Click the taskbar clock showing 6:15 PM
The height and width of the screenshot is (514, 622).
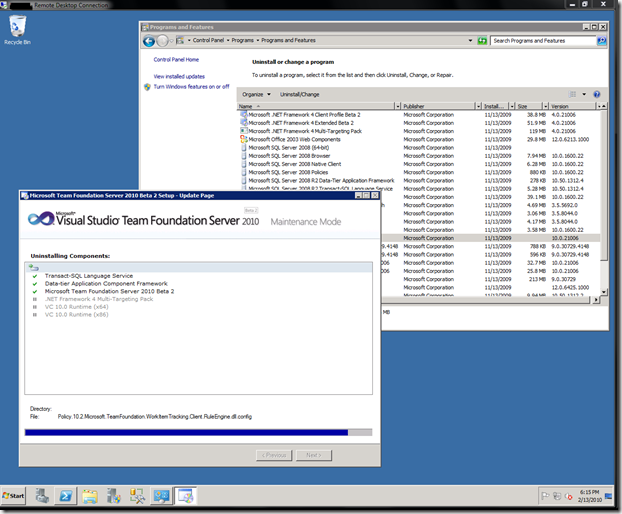pyautogui.click(x=589, y=496)
